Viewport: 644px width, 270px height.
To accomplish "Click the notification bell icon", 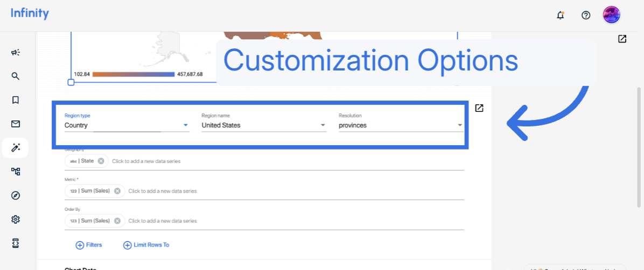I will pos(561,15).
